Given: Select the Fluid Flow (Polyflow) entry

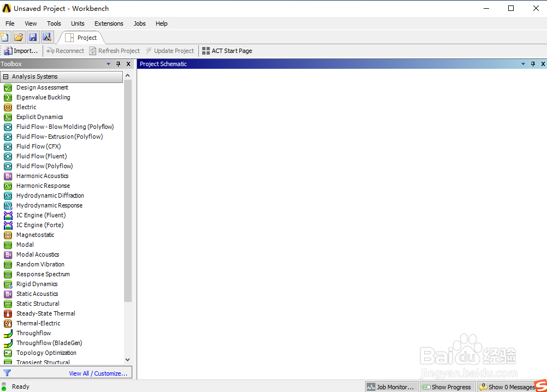Looking at the screenshot, I should (44, 166).
